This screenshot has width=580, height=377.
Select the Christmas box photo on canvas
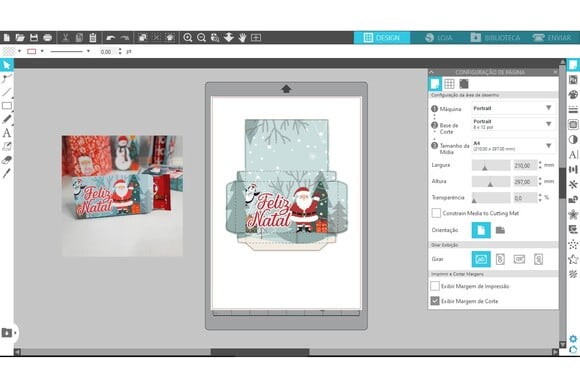tap(122, 196)
